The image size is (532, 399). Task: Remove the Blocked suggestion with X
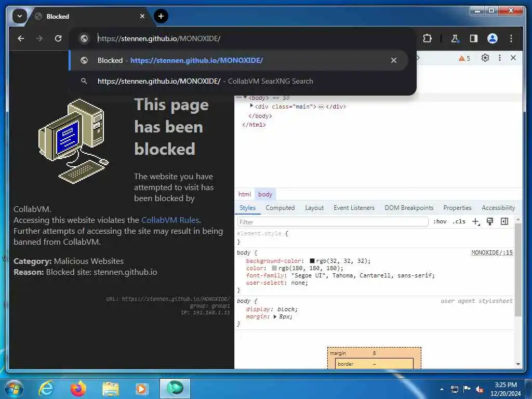394,60
